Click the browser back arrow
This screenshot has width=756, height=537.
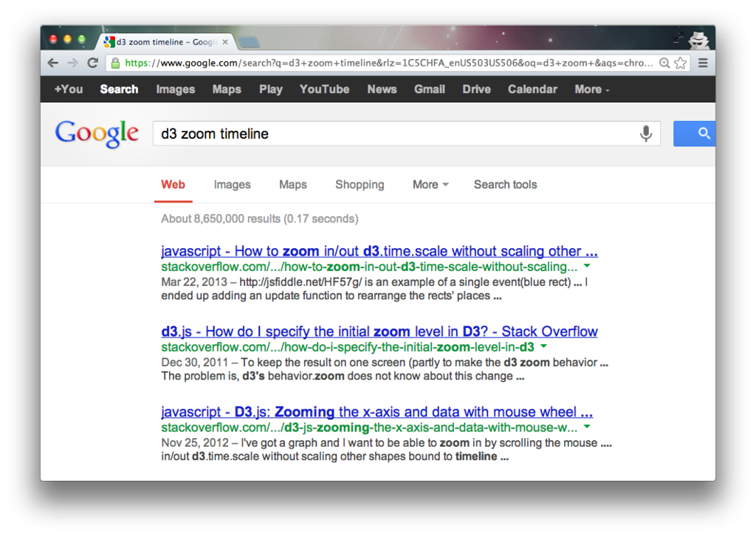(53, 64)
